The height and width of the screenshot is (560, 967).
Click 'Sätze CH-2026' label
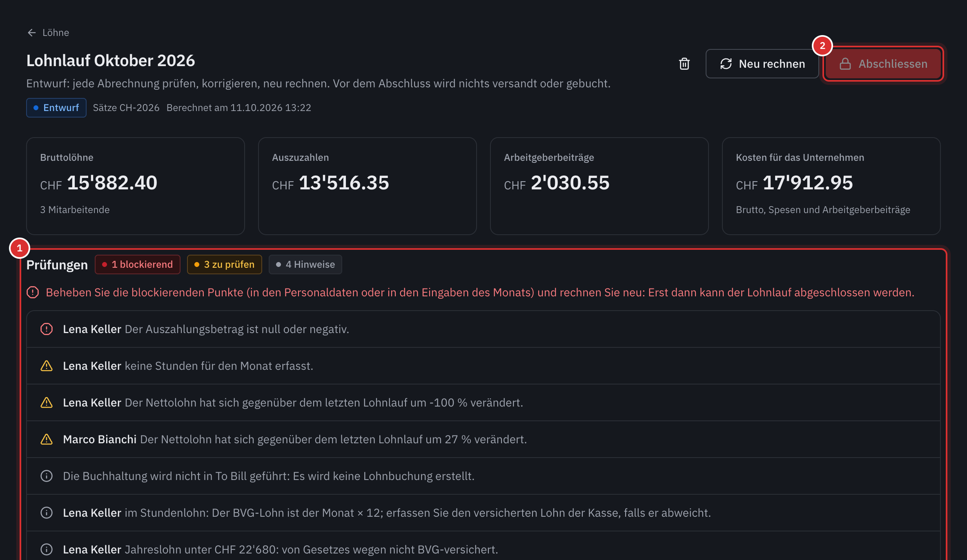(x=126, y=108)
